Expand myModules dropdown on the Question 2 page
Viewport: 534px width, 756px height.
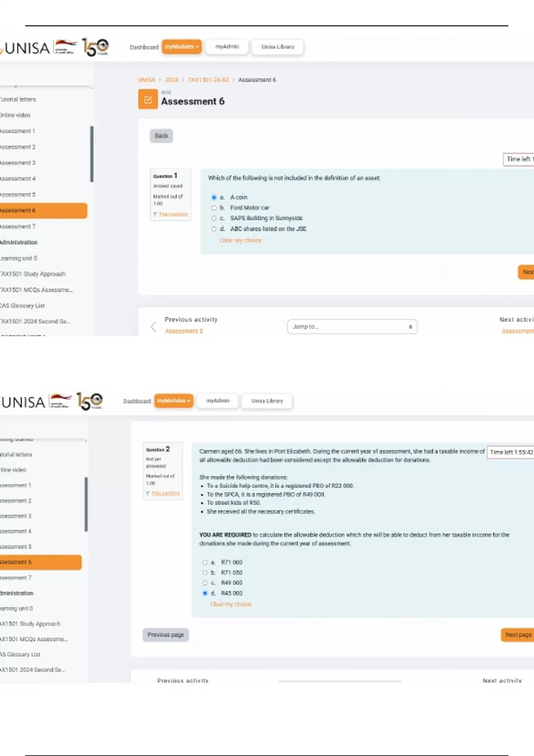click(174, 401)
